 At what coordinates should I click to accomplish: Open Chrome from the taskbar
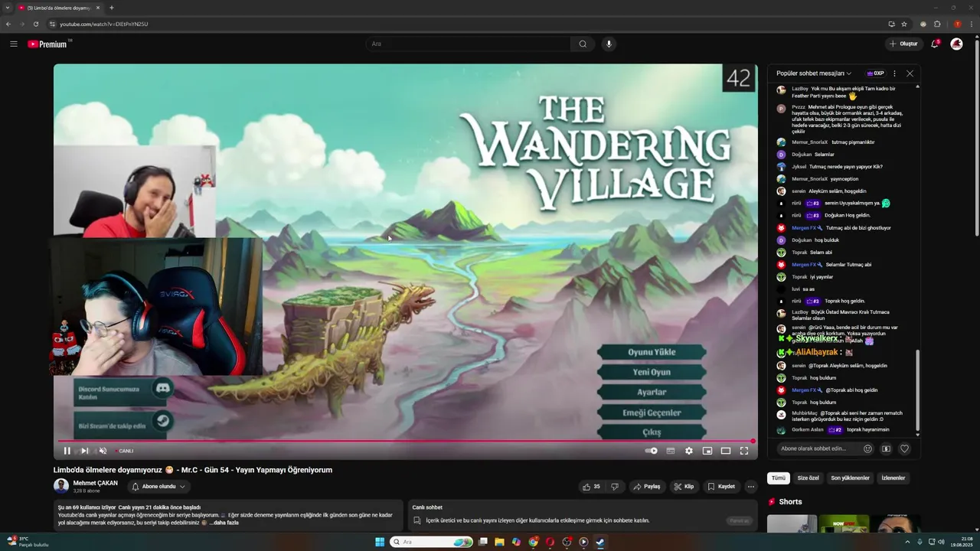[x=533, y=542]
